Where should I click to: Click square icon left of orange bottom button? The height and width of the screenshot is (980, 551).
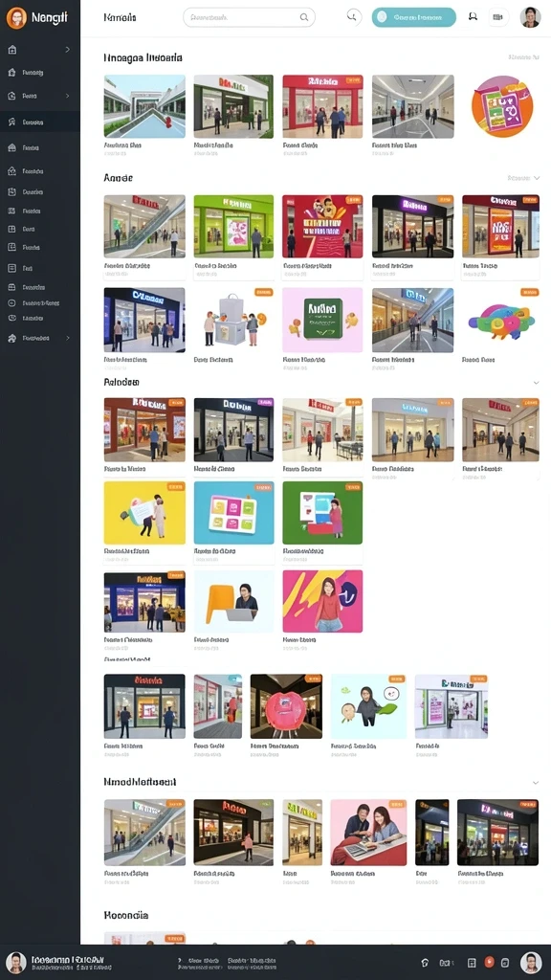(x=472, y=963)
